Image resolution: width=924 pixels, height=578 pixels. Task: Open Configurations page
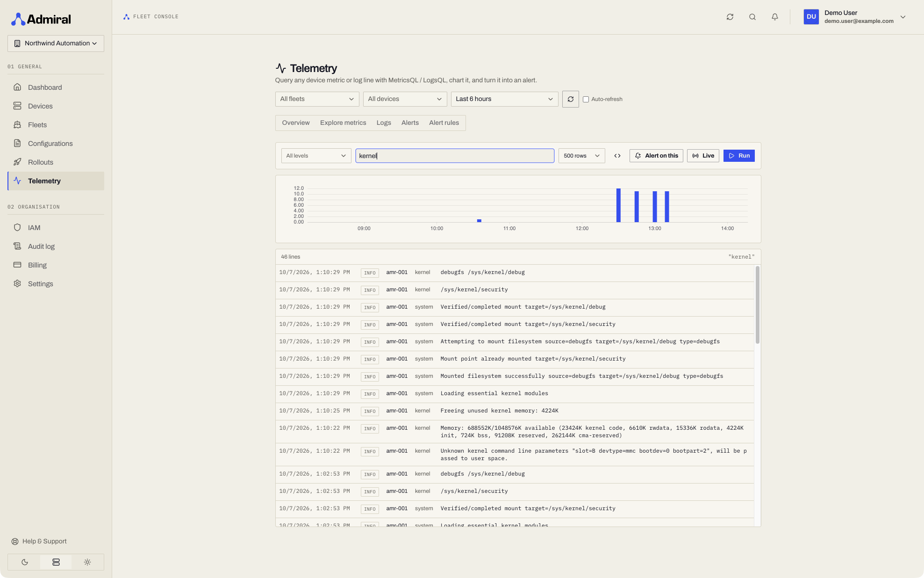click(x=56, y=144)
